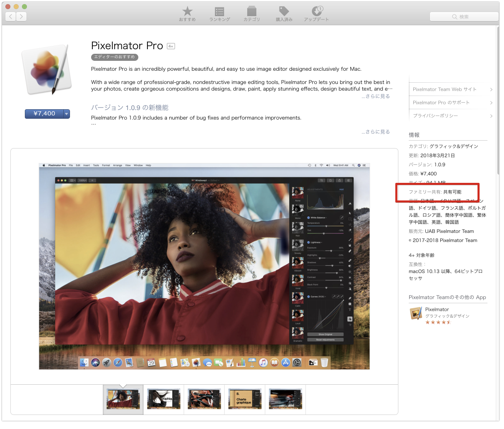Screen dimensions: 504x429
Task: Open the カテゴリ tab
Action: click(251, 14)
